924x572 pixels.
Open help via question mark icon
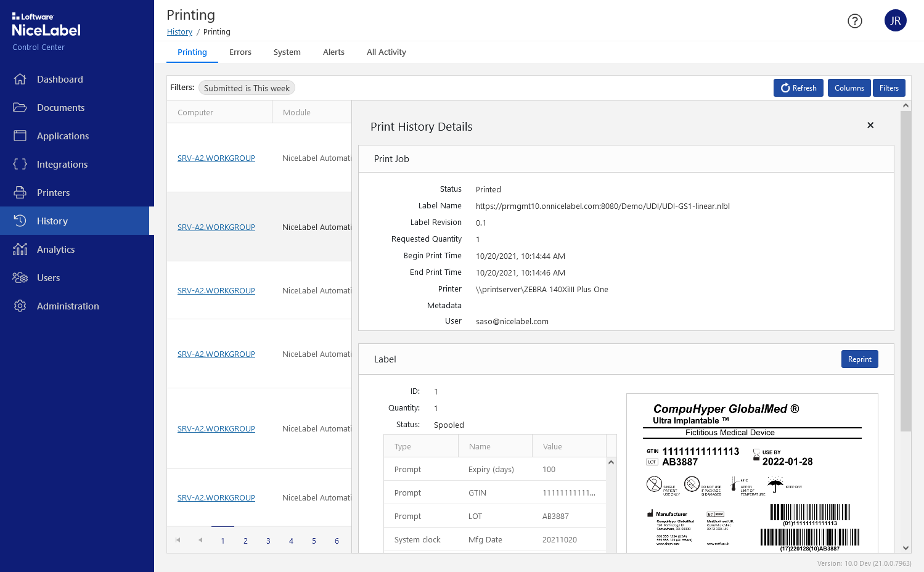pyautogui.click(x=855, y=21)
